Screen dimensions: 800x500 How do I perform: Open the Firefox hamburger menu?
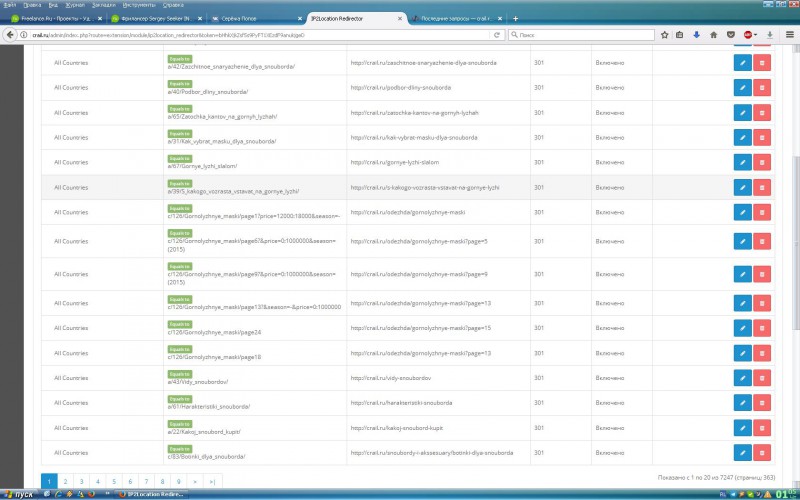(x=789, y=35)
